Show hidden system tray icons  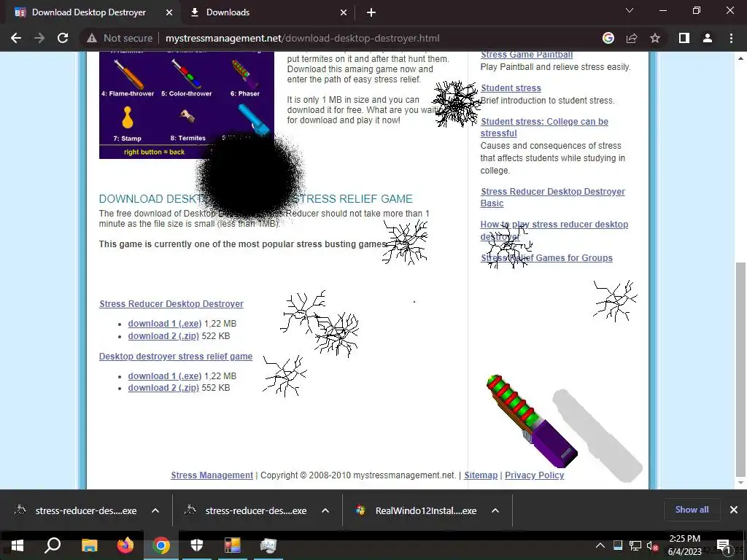coord(600,545)
